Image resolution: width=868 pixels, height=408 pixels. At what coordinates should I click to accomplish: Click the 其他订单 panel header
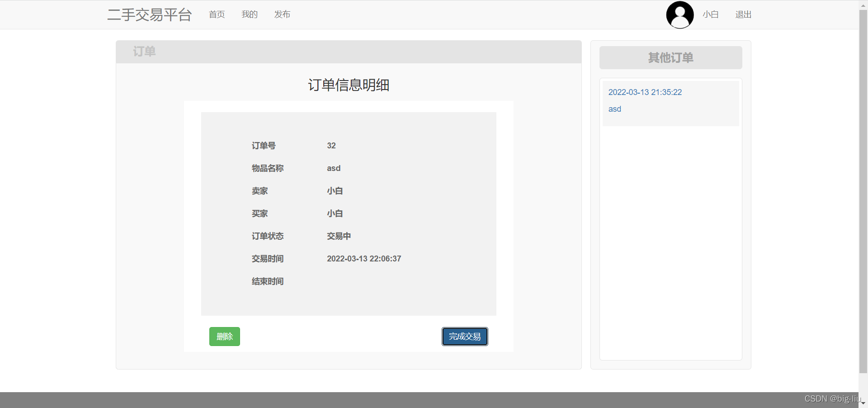pos(671,58)
